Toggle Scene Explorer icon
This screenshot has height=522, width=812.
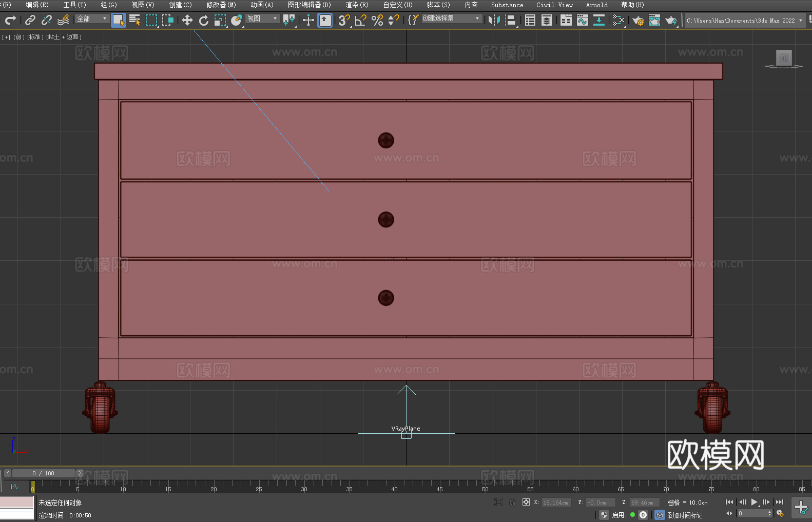tap(530, 20)
